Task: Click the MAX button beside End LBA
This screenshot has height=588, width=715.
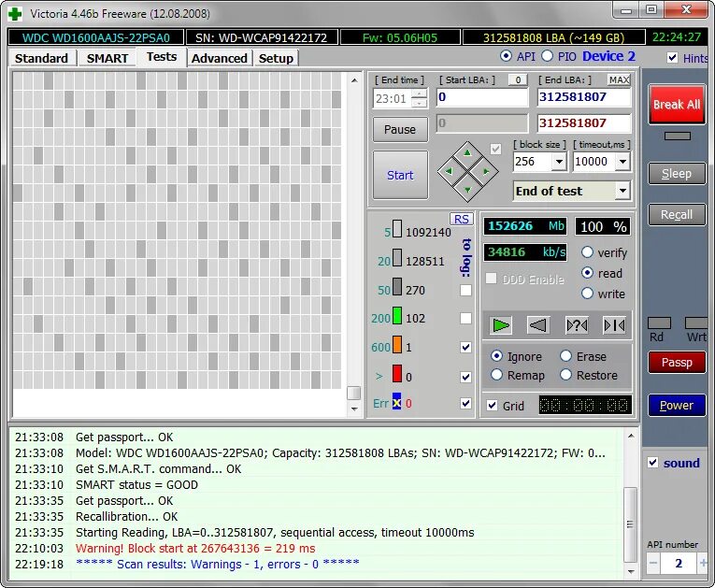Action: (619, 79)
